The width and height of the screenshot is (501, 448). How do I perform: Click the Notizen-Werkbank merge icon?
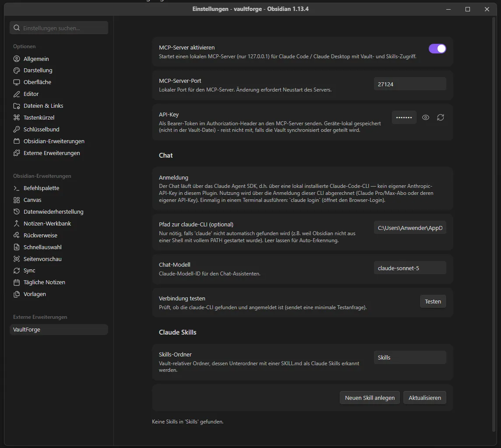17,224
